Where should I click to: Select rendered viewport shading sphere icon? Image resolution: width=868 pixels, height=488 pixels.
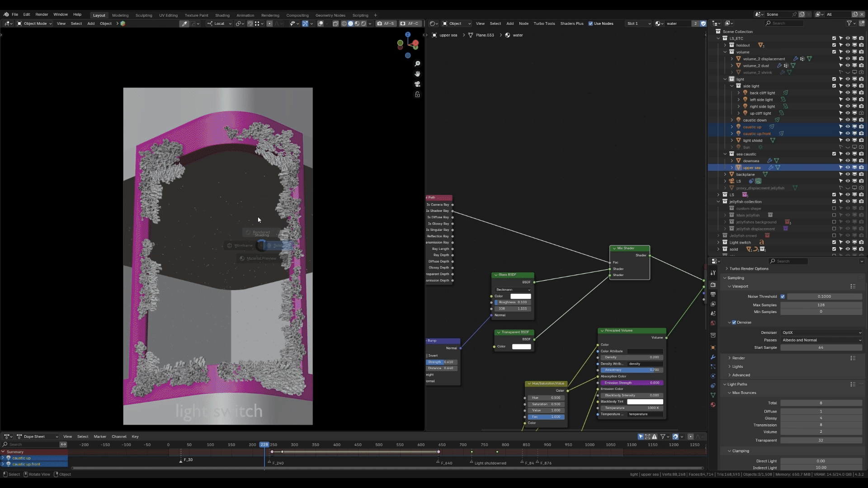(363, 23)
